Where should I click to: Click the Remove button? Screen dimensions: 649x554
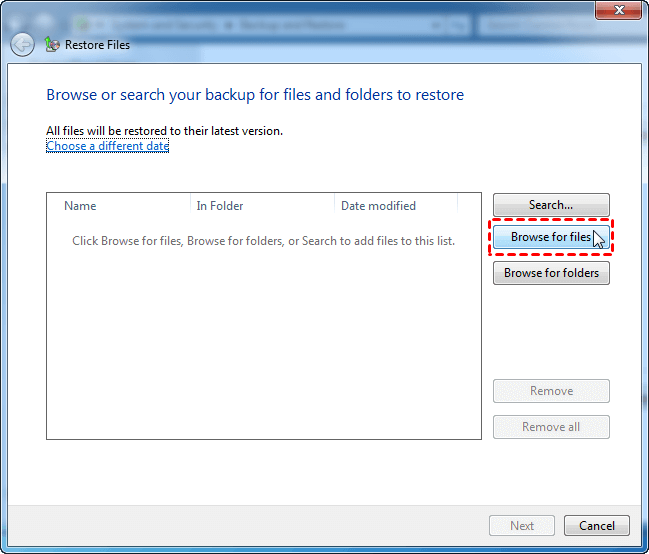point(551,391)
